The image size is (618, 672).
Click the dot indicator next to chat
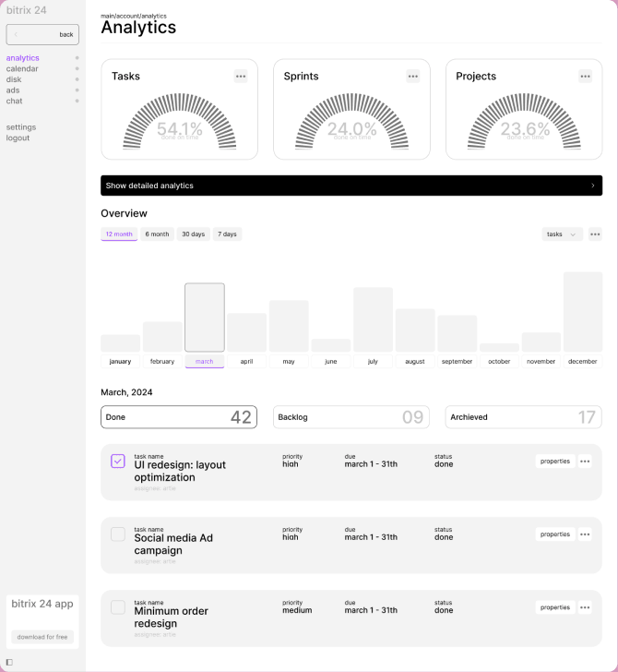click(x=77, y=101)
